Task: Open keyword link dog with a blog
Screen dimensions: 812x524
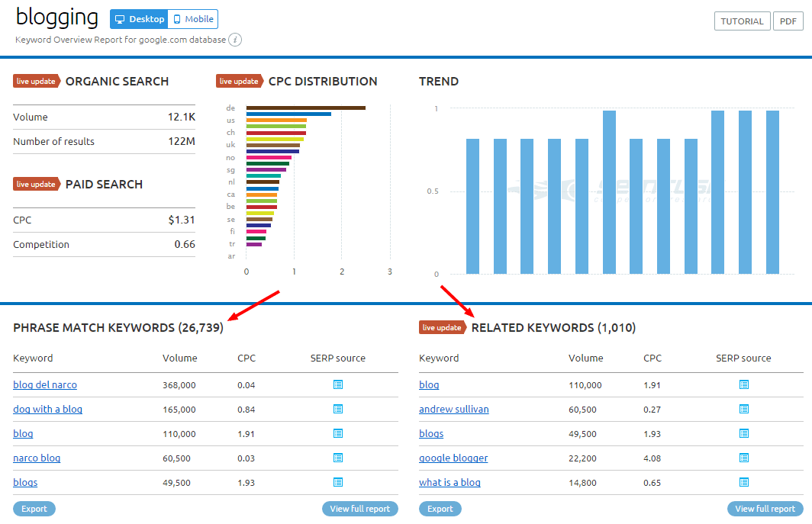Action: coord(47,409)
